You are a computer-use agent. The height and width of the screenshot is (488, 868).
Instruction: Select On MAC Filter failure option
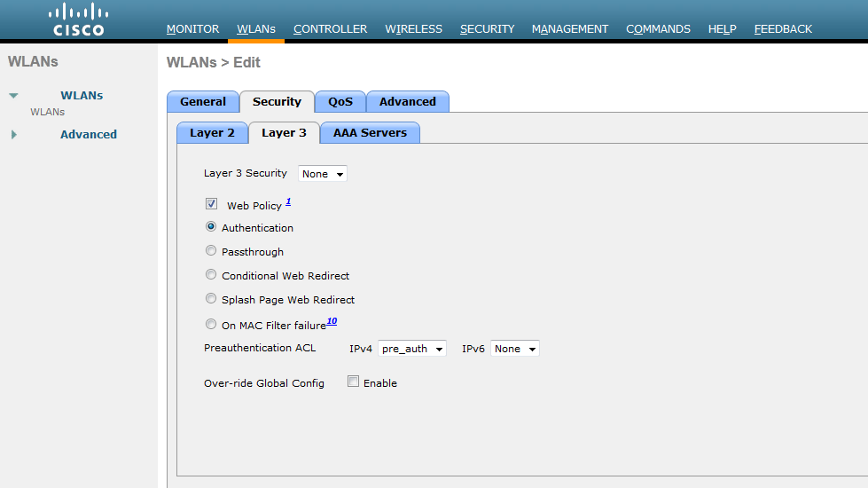point(211,324)
